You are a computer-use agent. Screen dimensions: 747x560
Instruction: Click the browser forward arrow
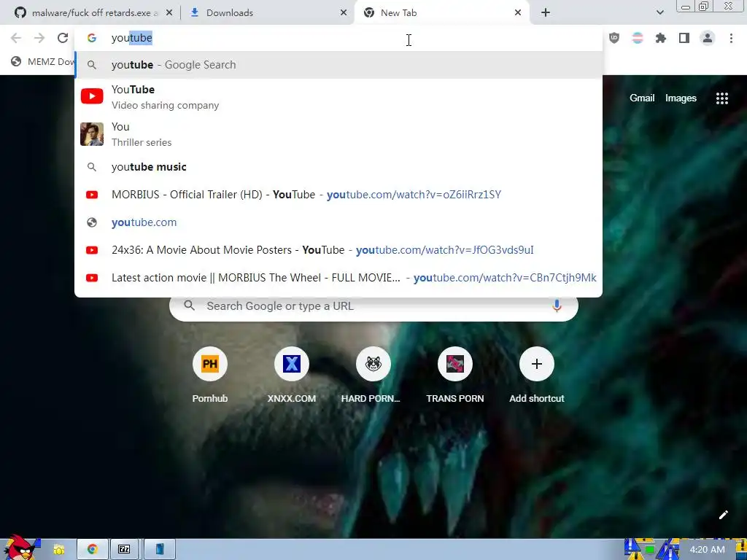[39, 38]
